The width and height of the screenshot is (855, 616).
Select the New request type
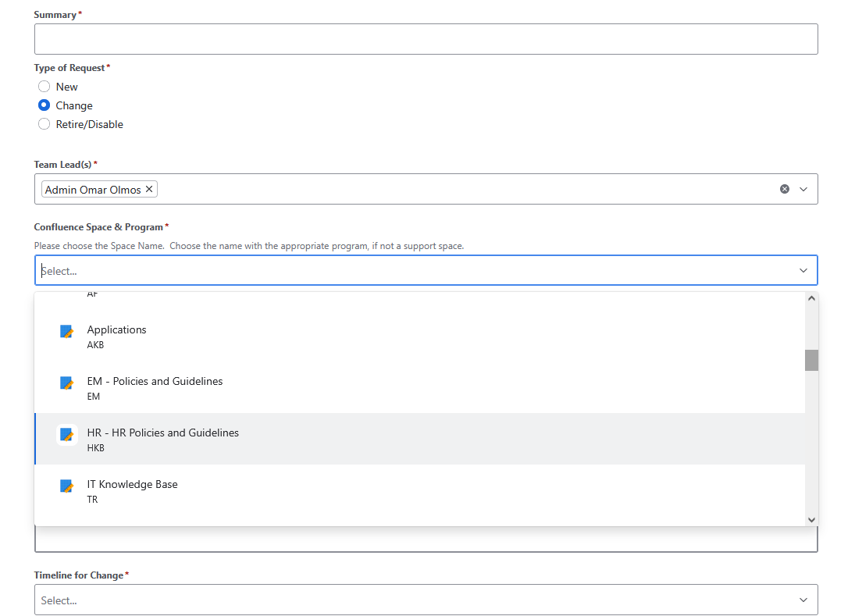45,87
